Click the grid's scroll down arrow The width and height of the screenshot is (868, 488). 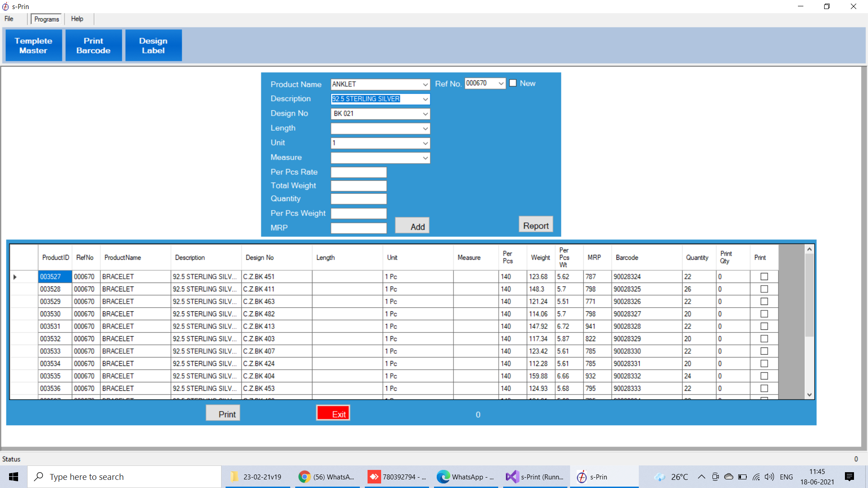point(809,394)
